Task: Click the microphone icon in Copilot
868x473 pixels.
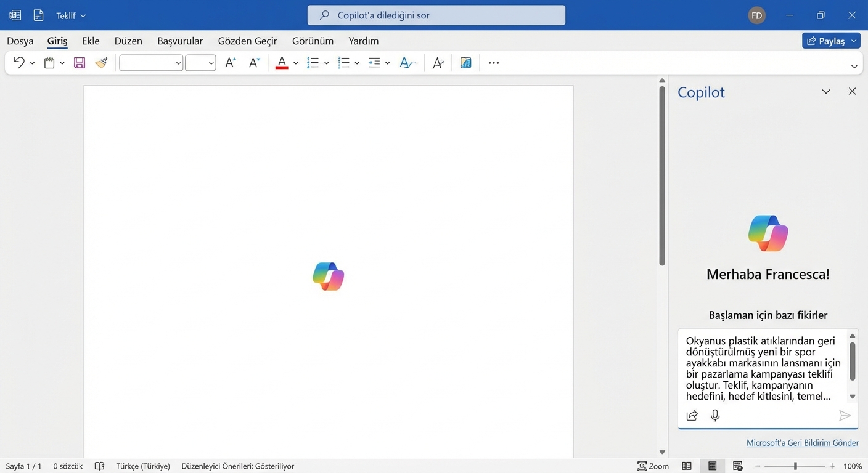Action: click(715, 416)
